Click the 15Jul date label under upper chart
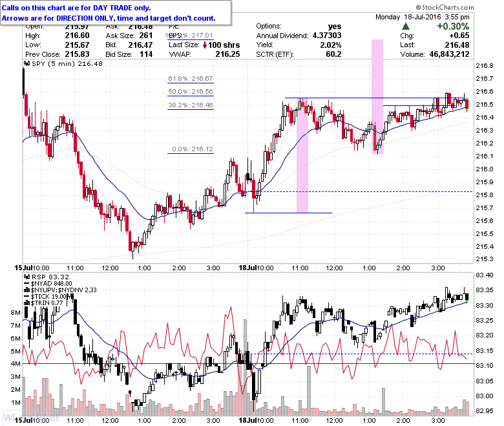The width and height of the screenshot is (504, 426). (x=24, y=268)
